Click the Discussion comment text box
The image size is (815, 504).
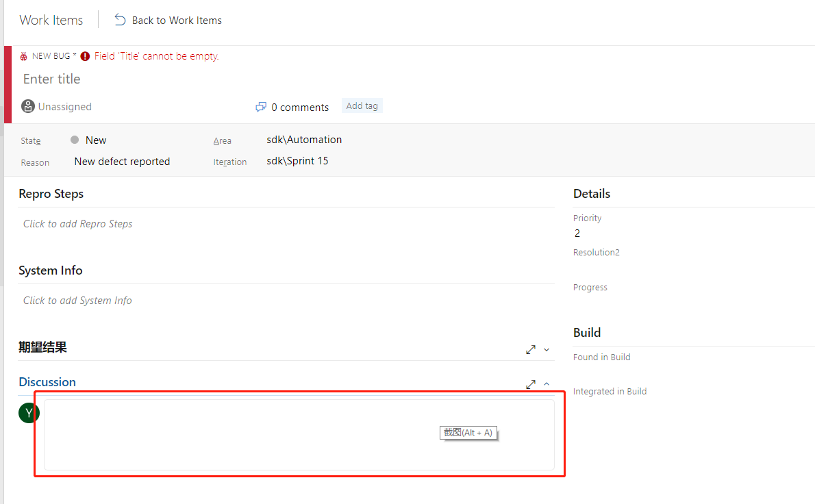click(299, 435)
